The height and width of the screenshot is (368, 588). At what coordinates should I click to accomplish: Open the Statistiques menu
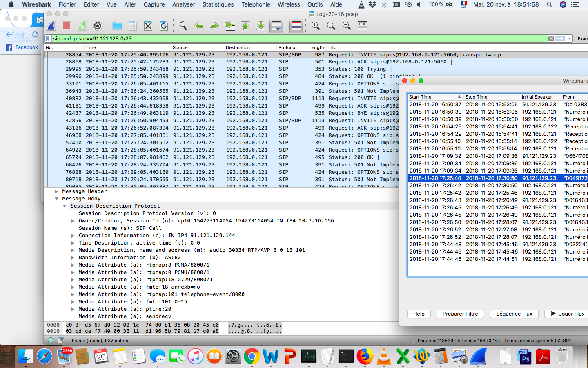[218, 4]
